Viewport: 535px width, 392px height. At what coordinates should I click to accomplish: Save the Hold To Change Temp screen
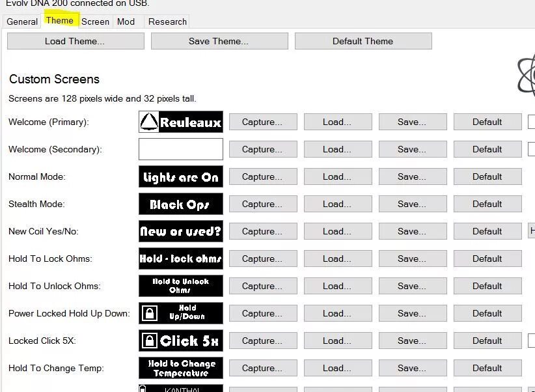point(413,368)
